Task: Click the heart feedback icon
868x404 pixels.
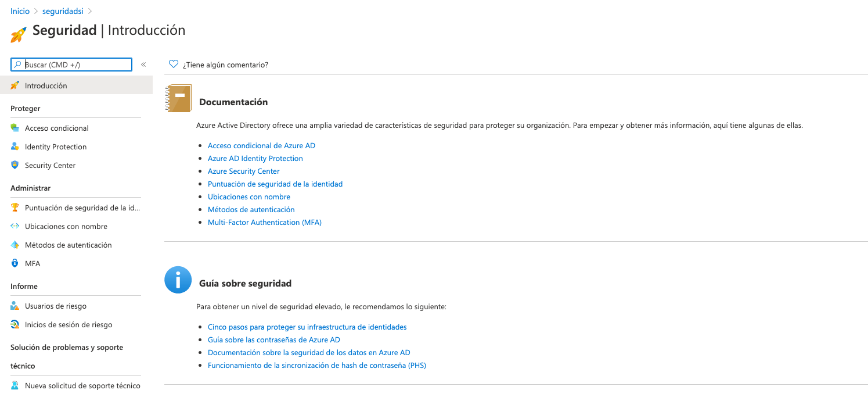Action: (x=173, y=65)
